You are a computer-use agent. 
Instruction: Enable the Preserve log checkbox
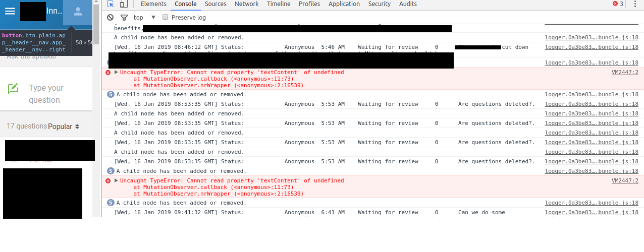165,17
